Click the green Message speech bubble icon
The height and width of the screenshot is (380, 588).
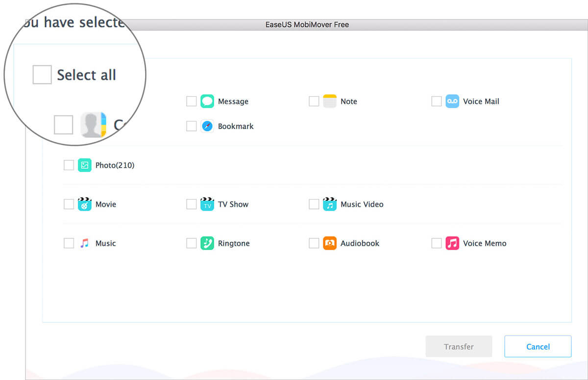pos(207,101)
